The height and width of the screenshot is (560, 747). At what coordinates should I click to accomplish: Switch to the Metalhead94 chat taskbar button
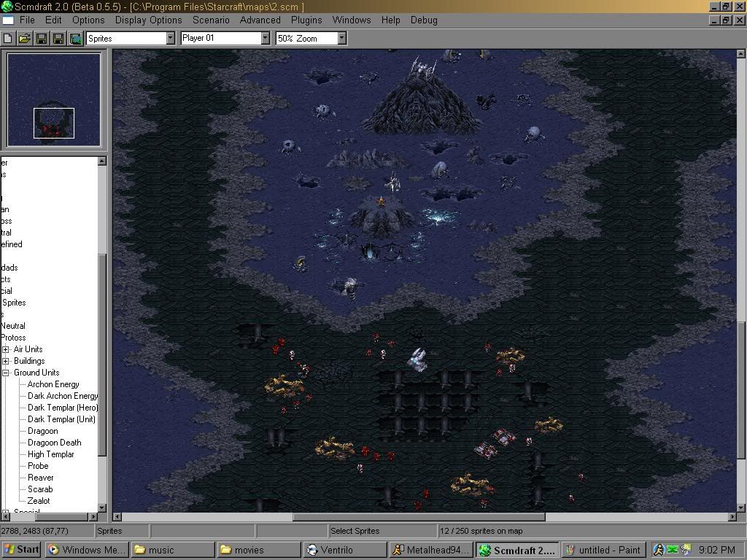pos(431,550)
